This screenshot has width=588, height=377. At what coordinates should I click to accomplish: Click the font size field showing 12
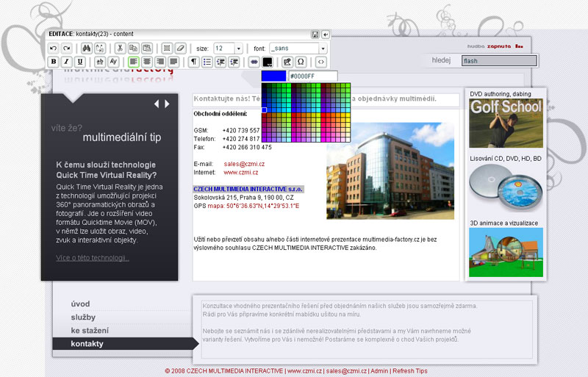coord(224,49)
